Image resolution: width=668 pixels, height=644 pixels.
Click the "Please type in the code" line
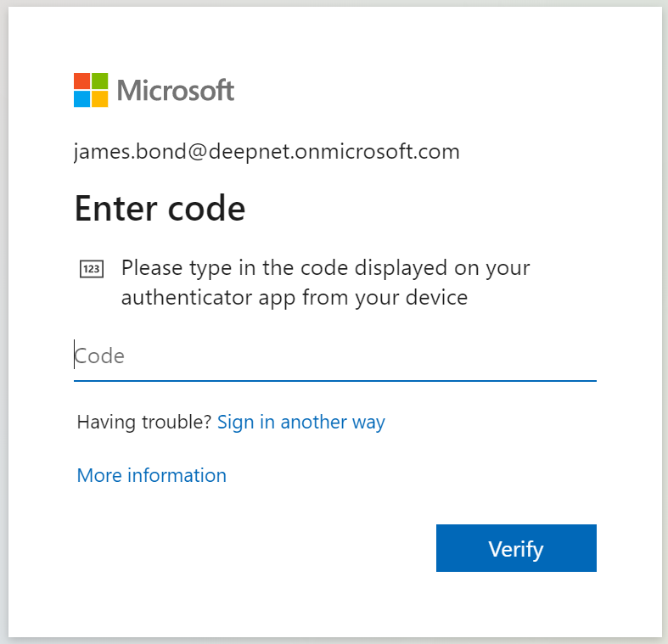[326, 268]
